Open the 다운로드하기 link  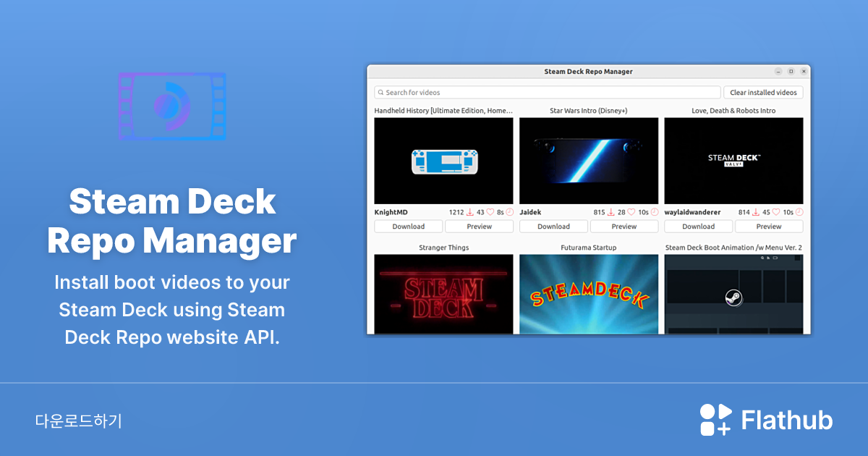[x=80, y=420]
